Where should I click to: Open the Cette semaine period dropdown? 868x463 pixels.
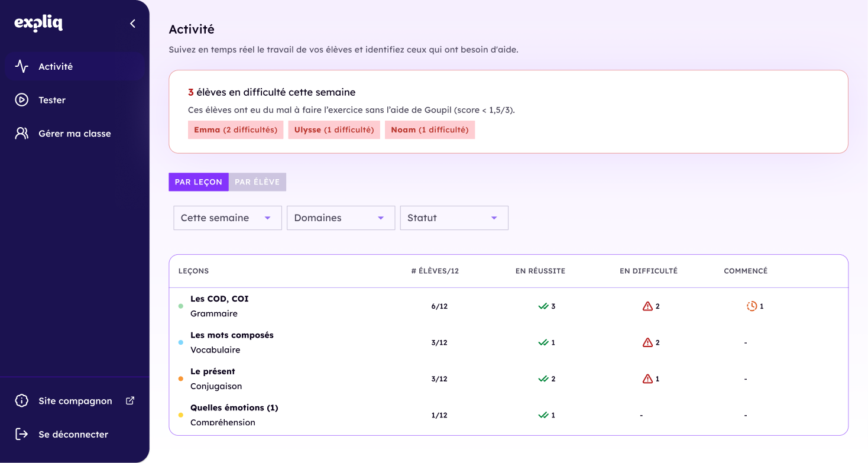pyautogui.click(x=228, y=218)
